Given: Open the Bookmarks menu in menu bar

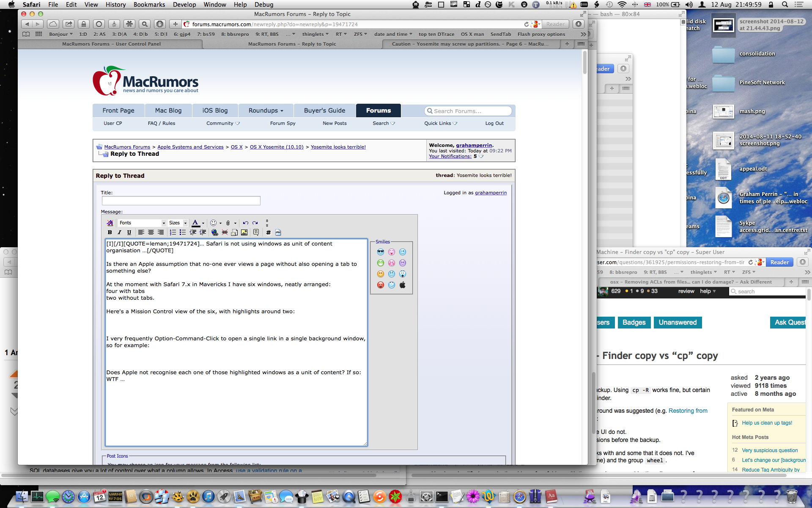Looking at the screenshot, I should 149,5.
